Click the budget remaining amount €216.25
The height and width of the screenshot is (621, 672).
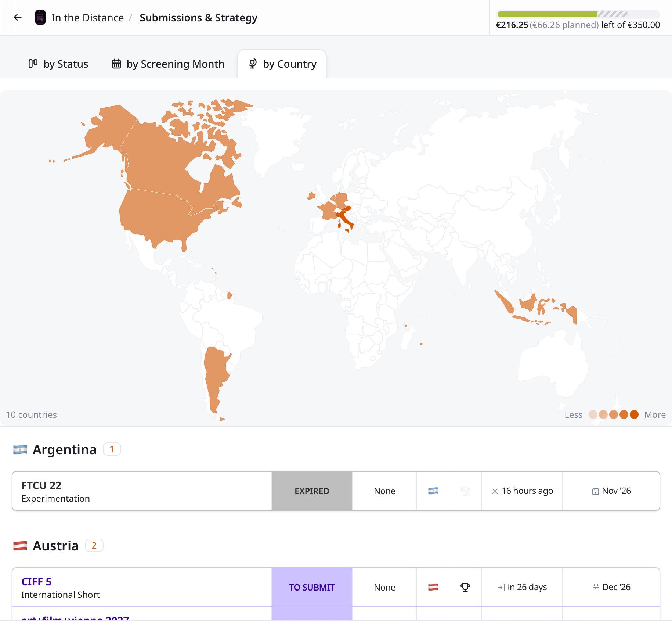pyautogui.click(x=512, y=25)
